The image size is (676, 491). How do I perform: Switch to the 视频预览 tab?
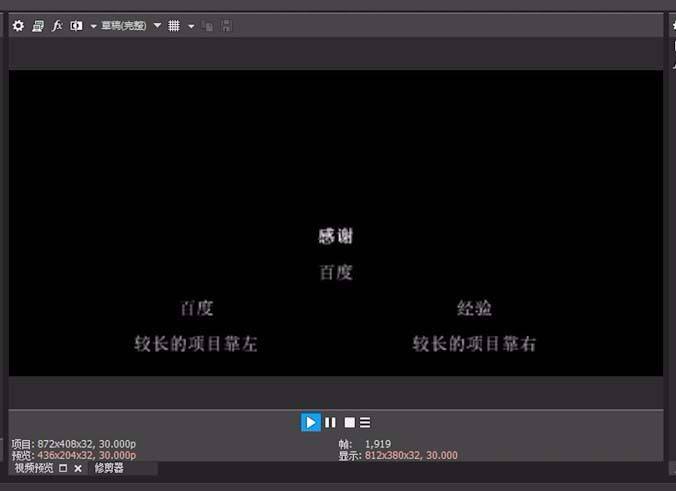34,468
